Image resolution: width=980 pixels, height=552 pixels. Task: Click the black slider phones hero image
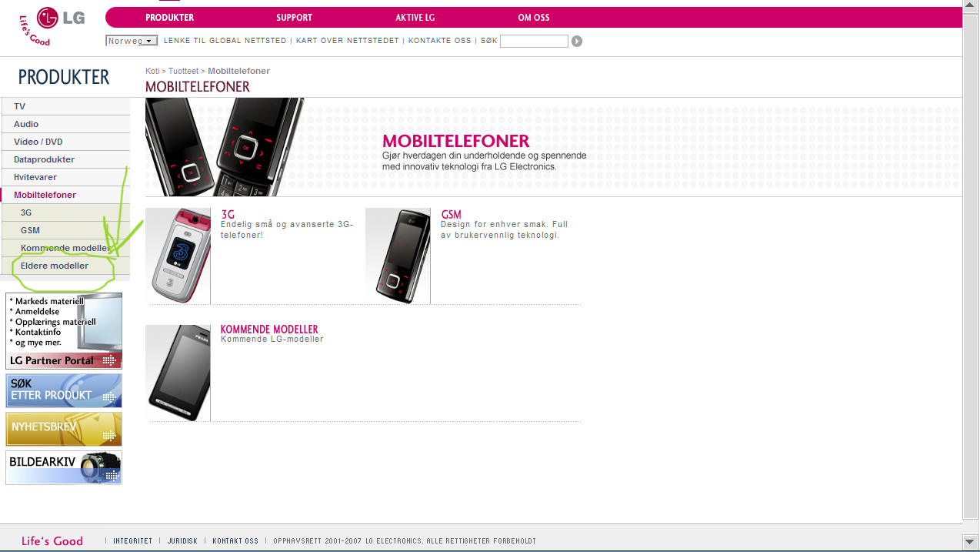tap(225, 146)
